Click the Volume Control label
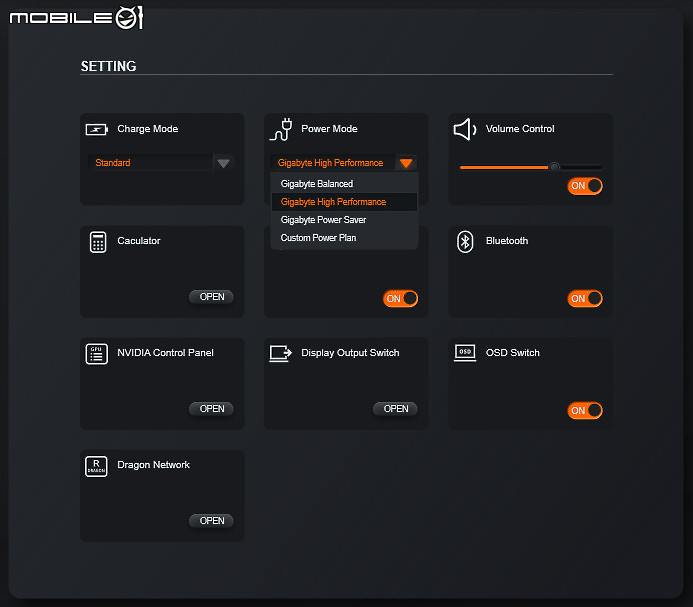693x607 pixels. (520, 129)
